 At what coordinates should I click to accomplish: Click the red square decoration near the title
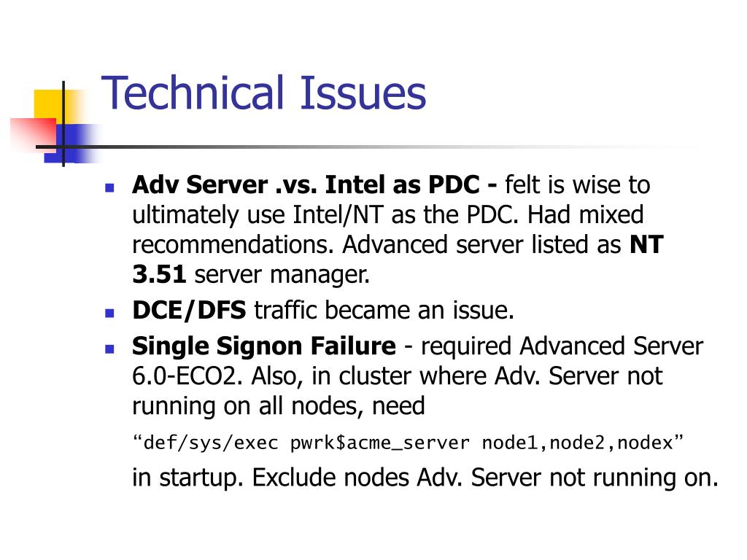point(32,135)
